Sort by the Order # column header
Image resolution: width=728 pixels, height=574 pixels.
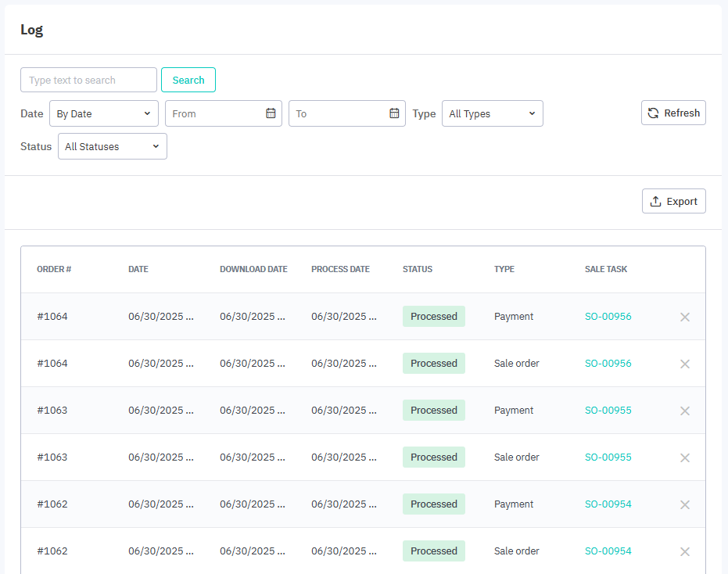tap(54, 269)
